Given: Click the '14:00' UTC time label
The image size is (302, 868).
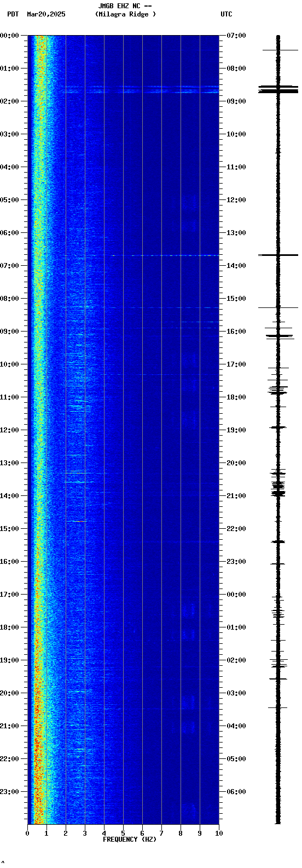Looking at the screenshot, I should [x=236, y=266].
